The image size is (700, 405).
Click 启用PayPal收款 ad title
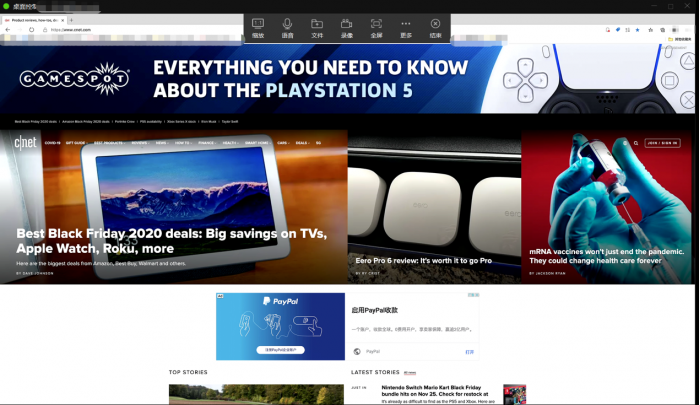coord(374,310)
